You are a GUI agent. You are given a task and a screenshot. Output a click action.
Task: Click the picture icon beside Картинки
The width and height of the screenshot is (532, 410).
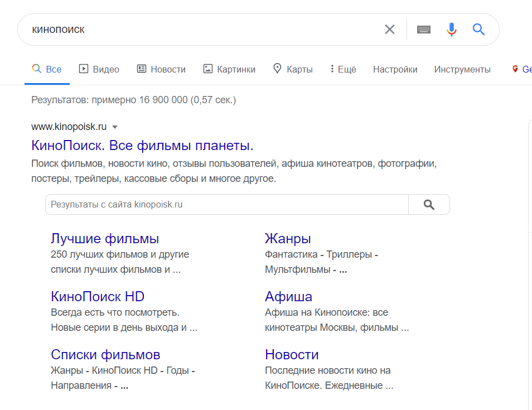pyautogui.click(x=207, y=69)
